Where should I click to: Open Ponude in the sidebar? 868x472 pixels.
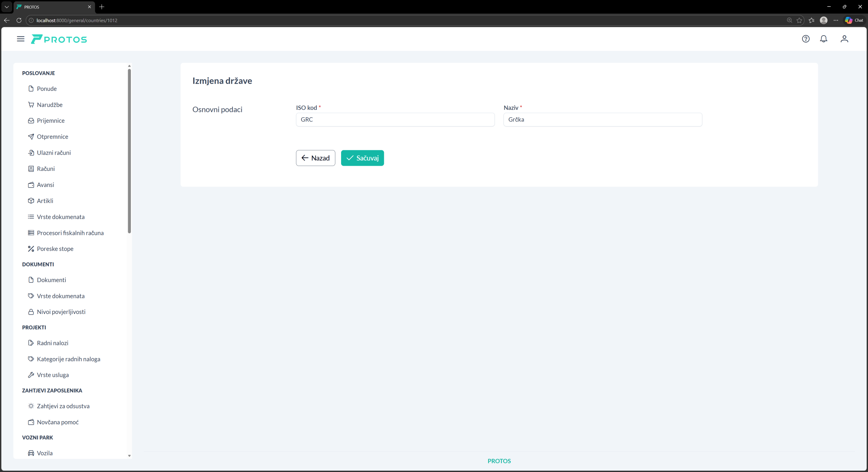(47, 89)
